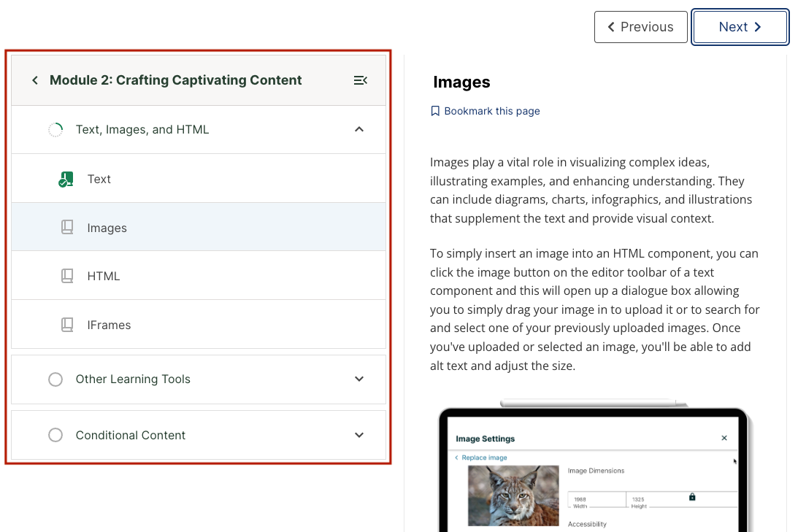Click the book icon next to IFrames
The height and width of the screenshot is (532, 798).
click(x=67, y=325)
